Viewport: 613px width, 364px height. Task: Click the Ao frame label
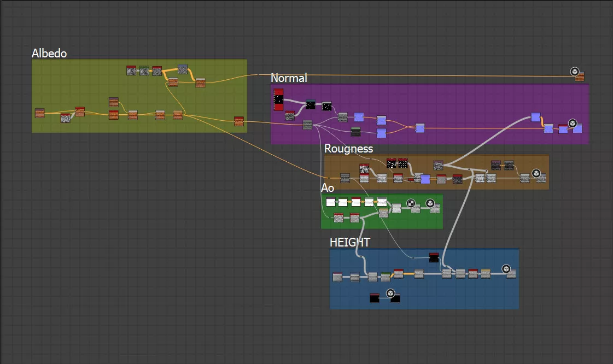tap(328, 187)
